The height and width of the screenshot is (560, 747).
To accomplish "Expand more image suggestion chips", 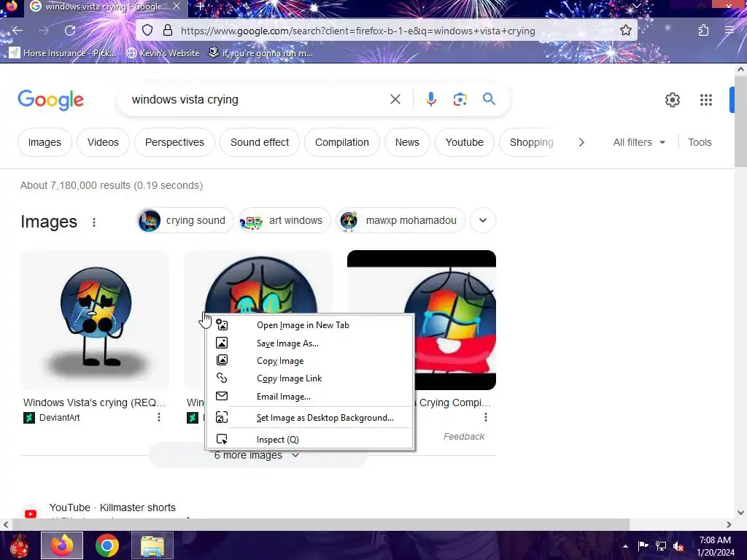I will [483, 220].
